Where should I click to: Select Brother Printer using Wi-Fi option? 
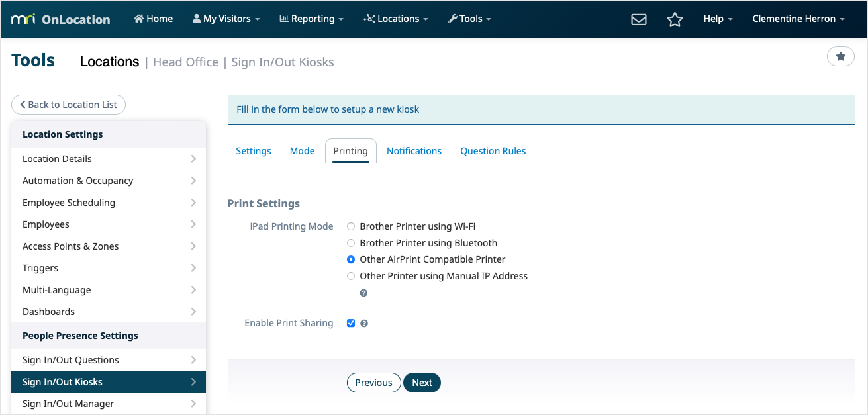point(351,226)
